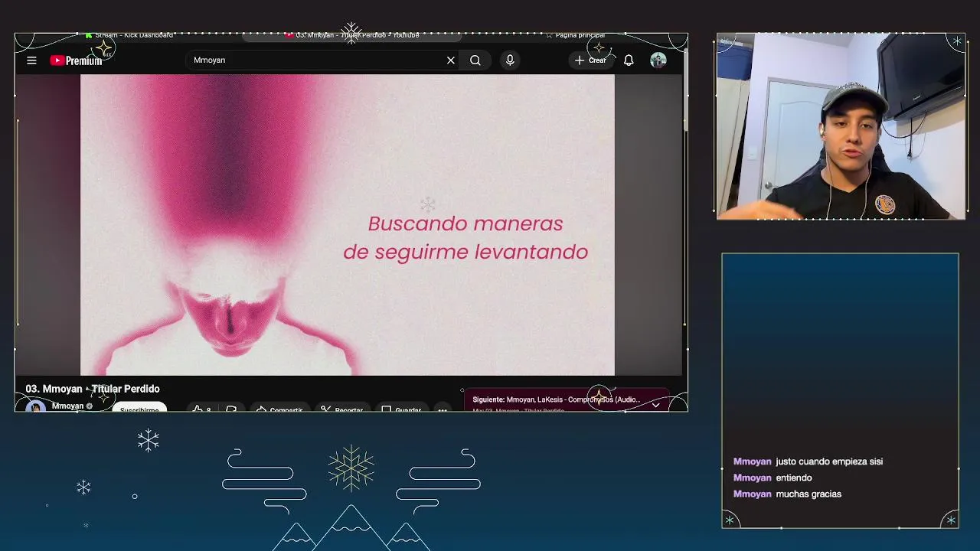Open the Crear create menu
This screenshot has height=551, width=980.
pyautogui.click(x=590, y=60)
